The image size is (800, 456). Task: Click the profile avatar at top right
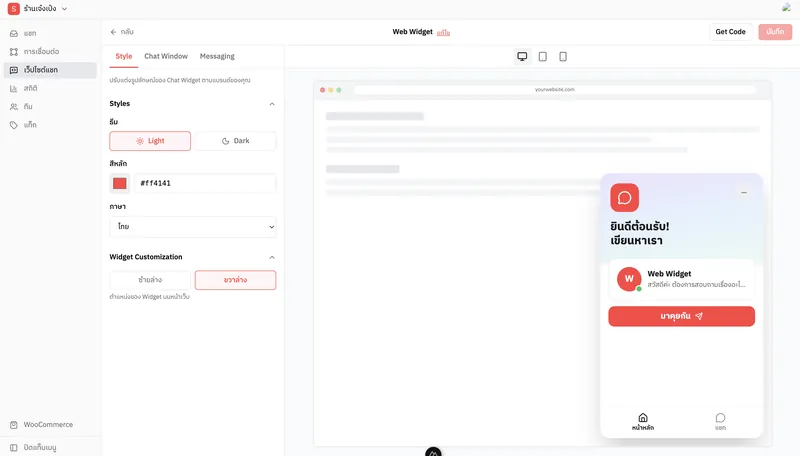tap(786, 8)
